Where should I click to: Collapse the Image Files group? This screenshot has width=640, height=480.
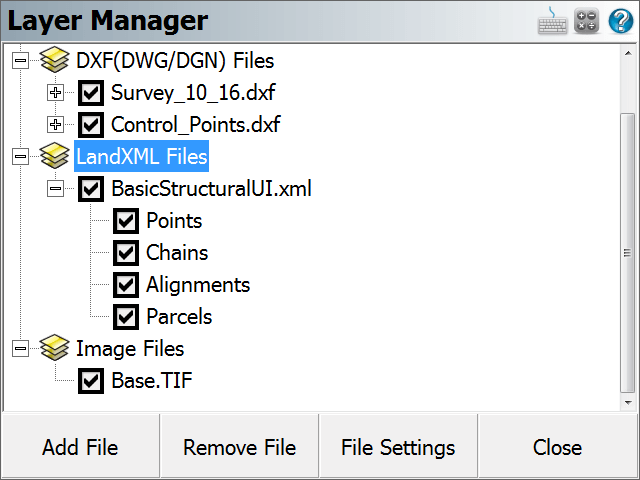20,349
